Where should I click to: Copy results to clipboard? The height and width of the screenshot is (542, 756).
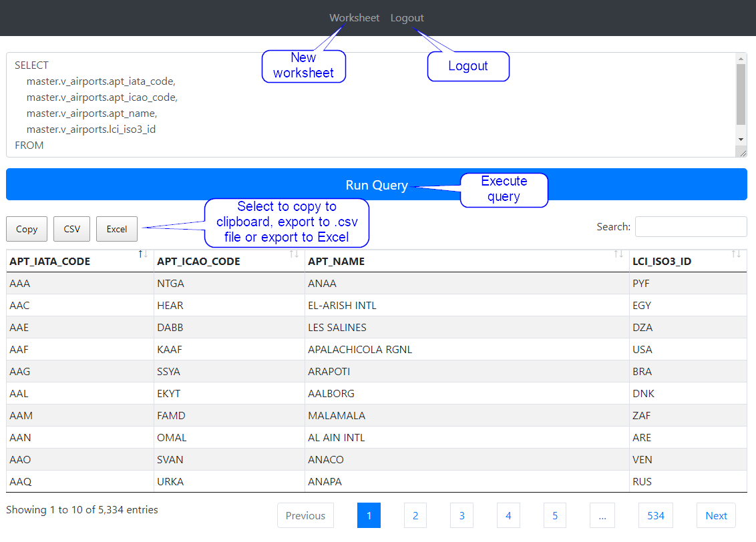(27, 229)
